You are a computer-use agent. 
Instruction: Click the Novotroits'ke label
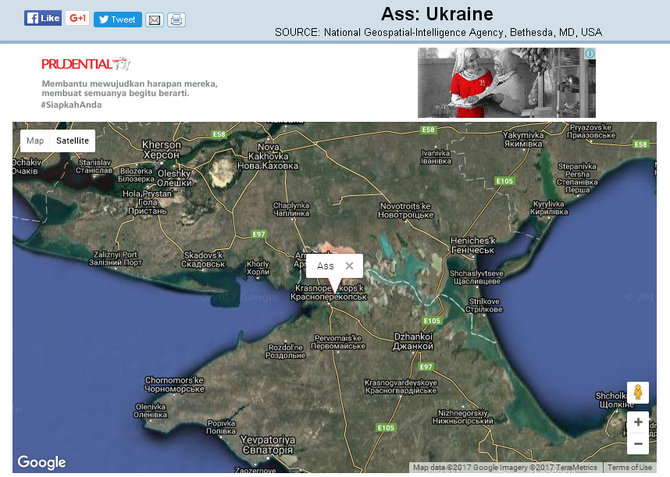[x=406, y=210]
